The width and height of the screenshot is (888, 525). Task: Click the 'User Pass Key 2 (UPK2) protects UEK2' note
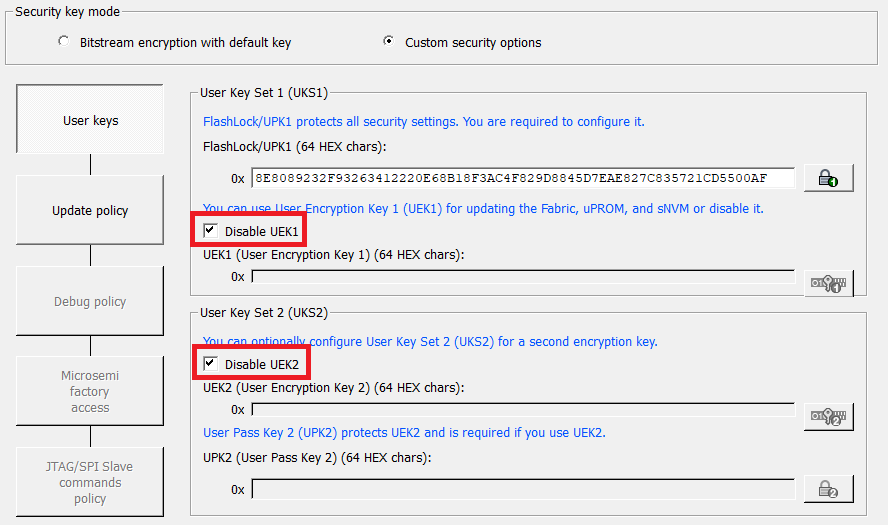tap(404, 433)
